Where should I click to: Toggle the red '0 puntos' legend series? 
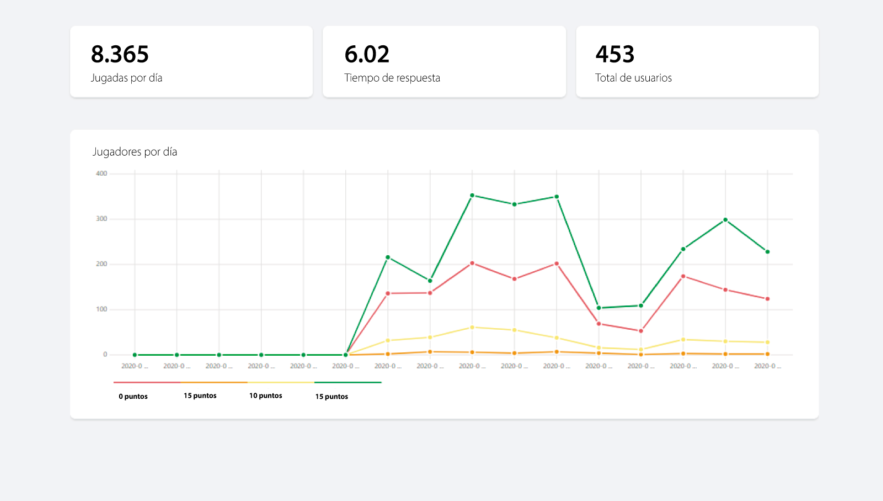tap(132, 396)
